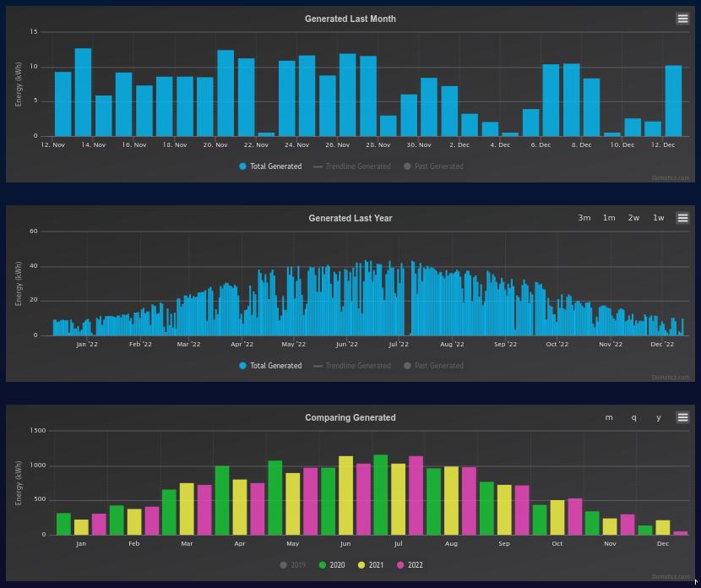Click the Feb label in Comparing Generated chart
Viewport: 701px width, 588px height.
point(133,544)
